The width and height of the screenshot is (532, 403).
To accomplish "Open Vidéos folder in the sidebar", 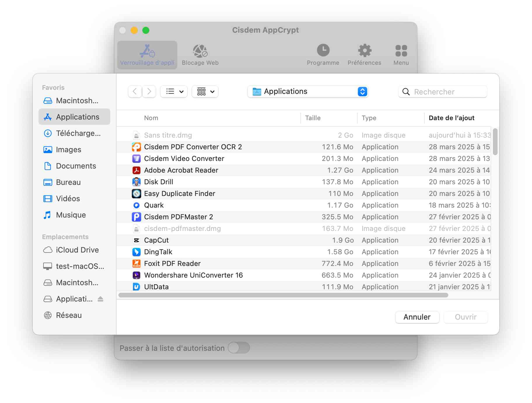I will (74, 199).
